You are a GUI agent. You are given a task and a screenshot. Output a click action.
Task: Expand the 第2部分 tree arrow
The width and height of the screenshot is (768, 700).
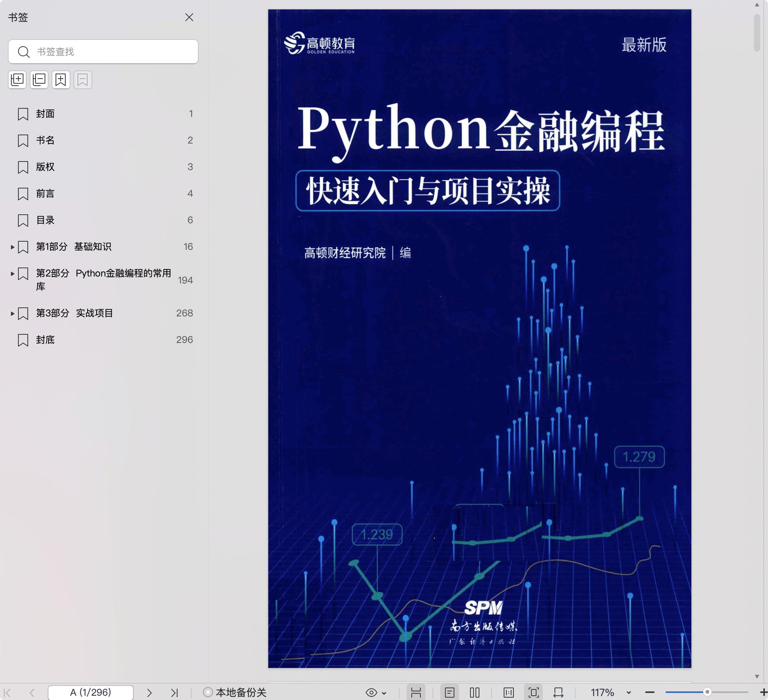(x=13, y=274)
